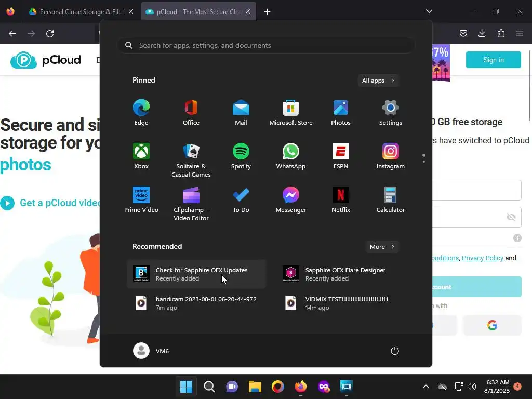Click the Start menu power button
Viewport: 532px width, 399px height.
[x=395, y=351]
